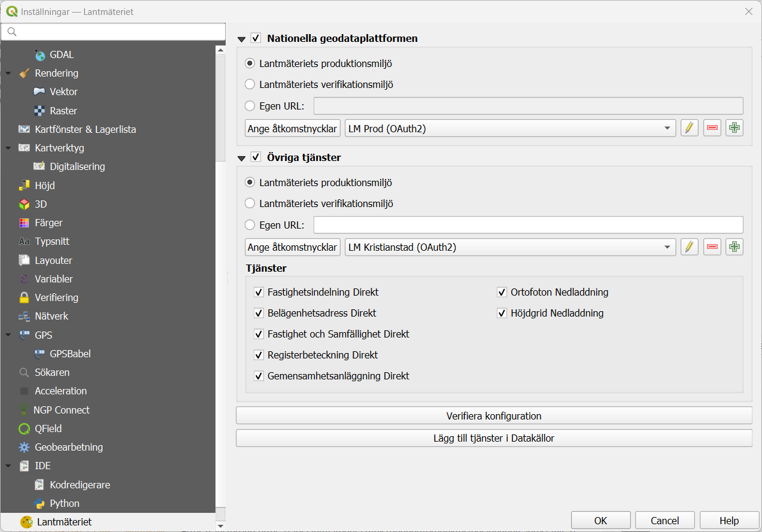Click the QField icon
This screenshot has width=762, height=532.
25,428
